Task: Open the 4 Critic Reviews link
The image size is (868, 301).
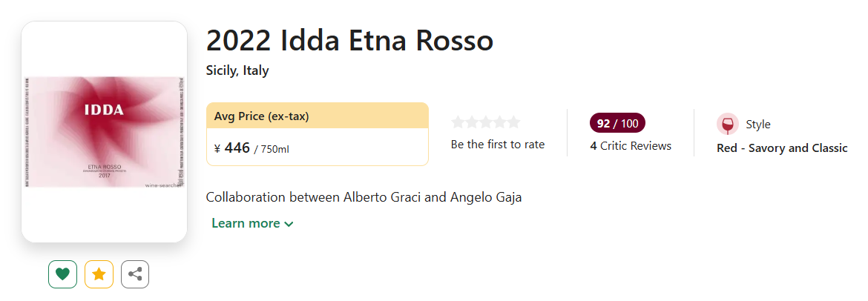Action: 631,146
